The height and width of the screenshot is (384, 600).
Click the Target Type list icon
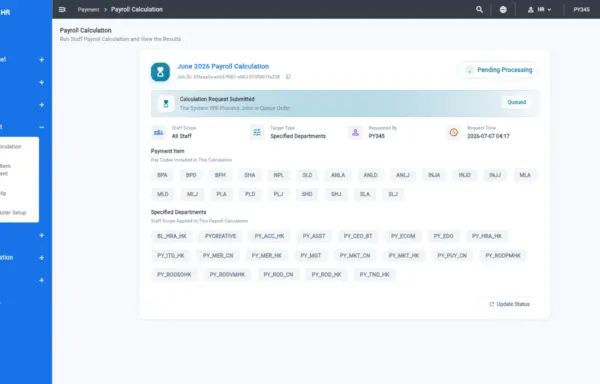[x=257, y=132]
